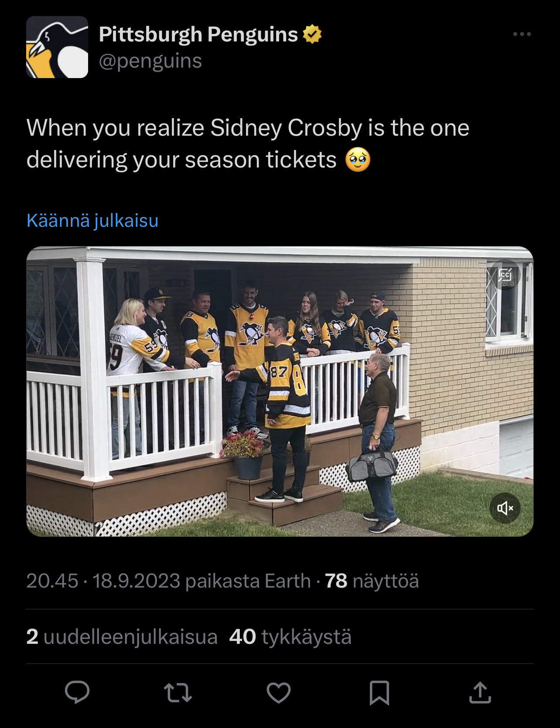Select the tweet text about Sidney Crosby

[248, 144]
